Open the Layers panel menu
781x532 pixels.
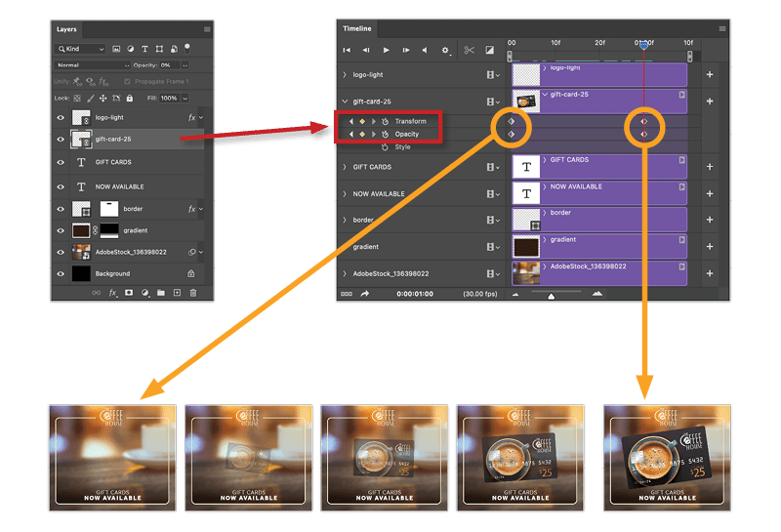(207, 29)
